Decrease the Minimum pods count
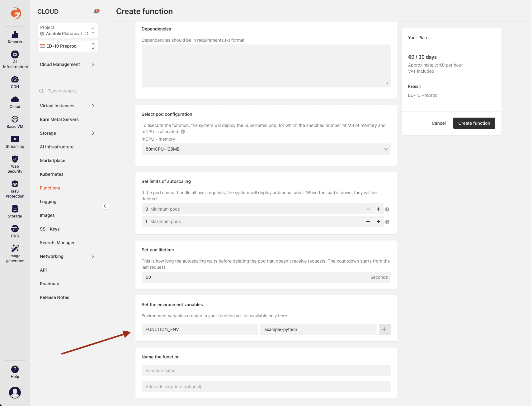The width and height of the screenshot is (532, 406). pyautogui.click(x=368, y=209)
